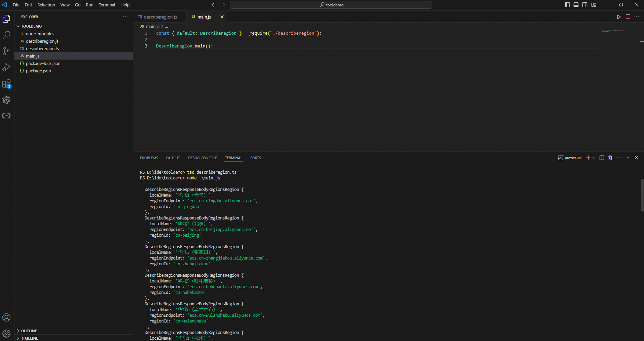
Task: Open the Run and Debug view
Action: (x=6, y=67)
